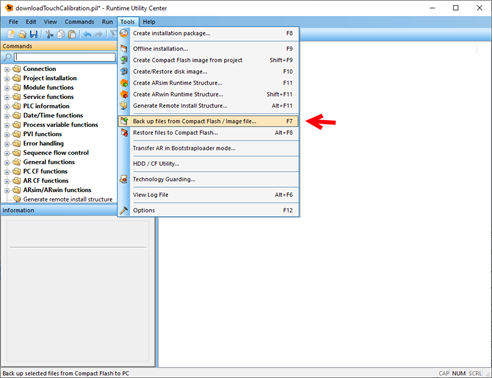Click the Create ARwin Runtime Structure icon
Image resolution: width=492 pixels, height=378 pixels.
click(x=124, y=94)
